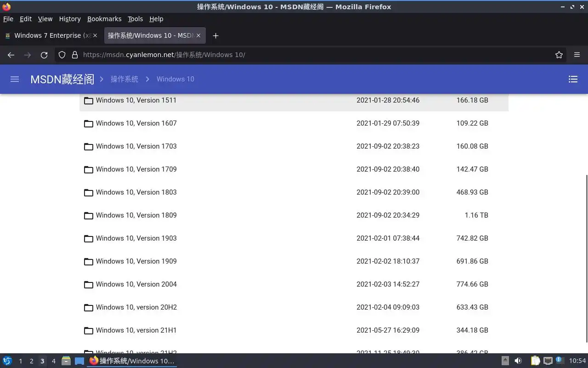Switch to workspace 4
The image size is (588, 368).
click(x=53, y=361)
